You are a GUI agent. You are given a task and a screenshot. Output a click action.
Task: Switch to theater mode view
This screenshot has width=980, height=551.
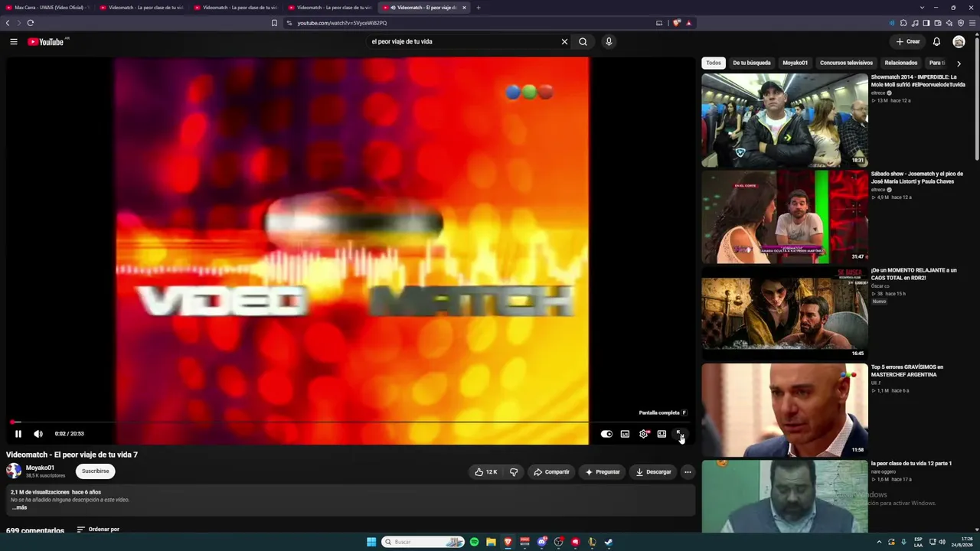661,434
